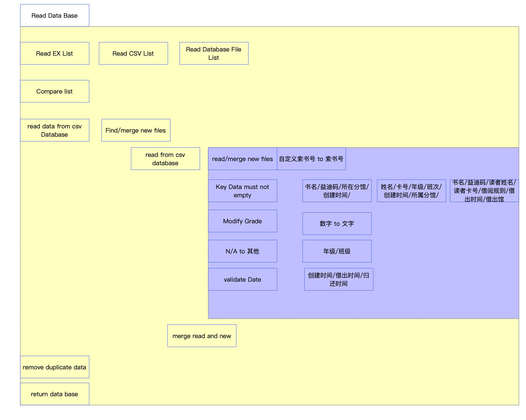Click the 自定义索书号 to 索书号 box

[311, 159]
